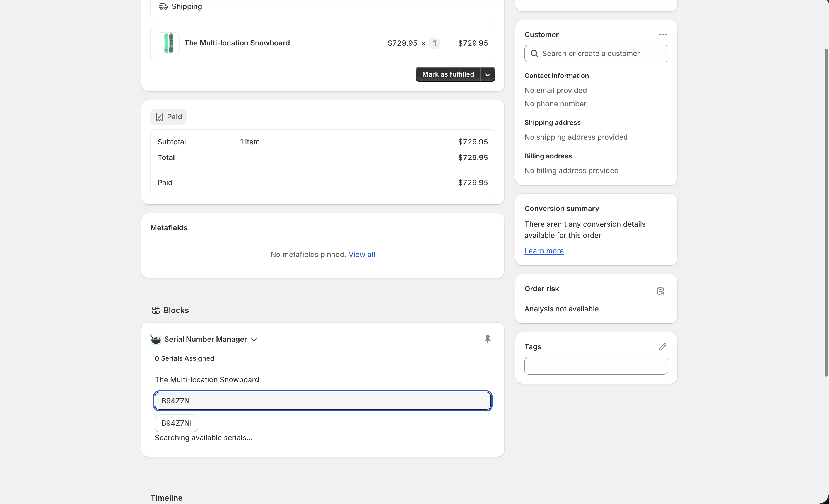Viewport: 829px width, 504px height.
Task: Click the serial number input containing B94Z7N
Action: (323, 401)
